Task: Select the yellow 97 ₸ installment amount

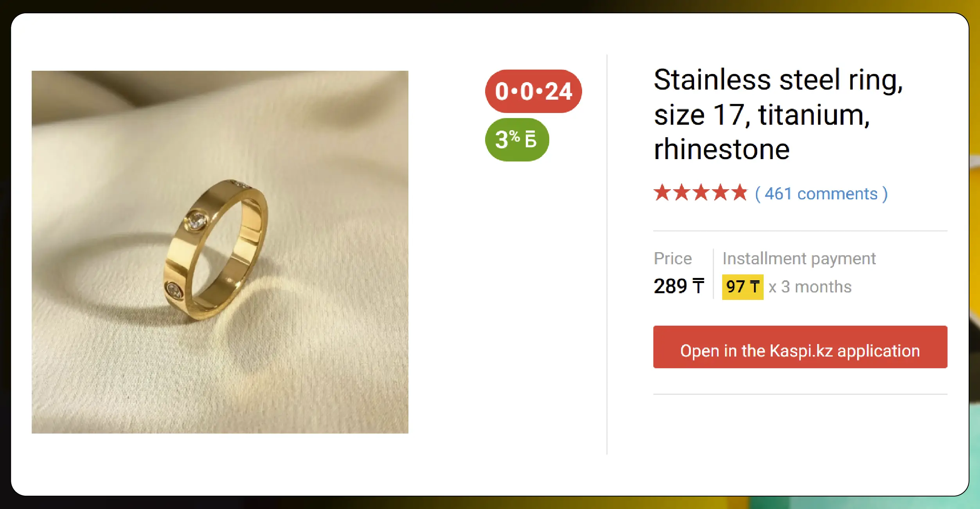Action: pyautogui.click(x=743, y=287)
